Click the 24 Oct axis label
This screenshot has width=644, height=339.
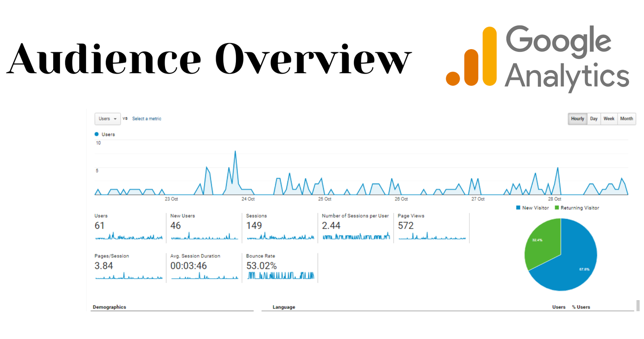[x=248, y=199]
